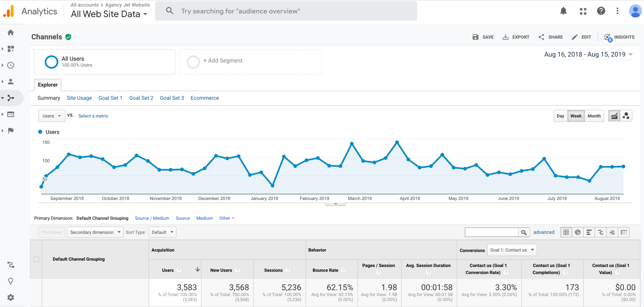Tick the table header row checkbox

[36, 259]
